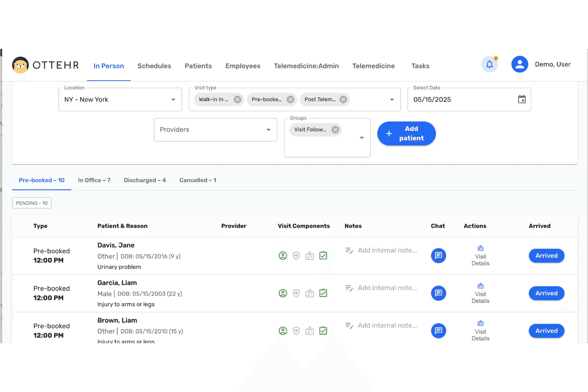Click the Urinary problem reason text
The height and width of the screenshot is (392, 588).
[x=119, y=267]
